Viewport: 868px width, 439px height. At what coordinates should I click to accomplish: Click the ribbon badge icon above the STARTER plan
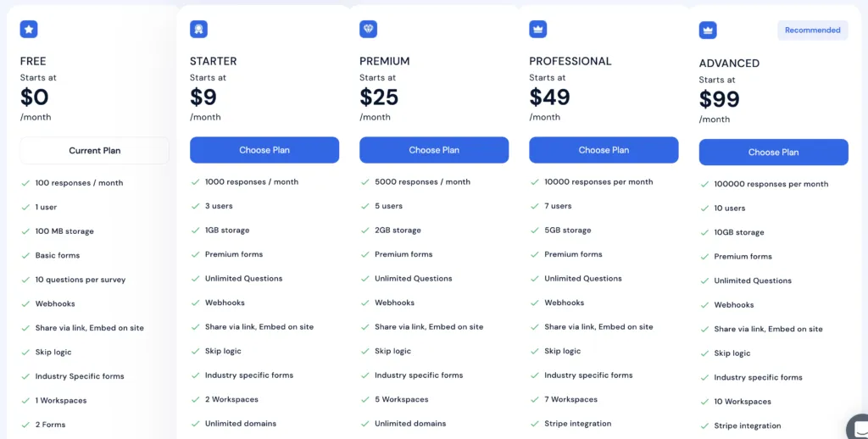click(198, 30)
